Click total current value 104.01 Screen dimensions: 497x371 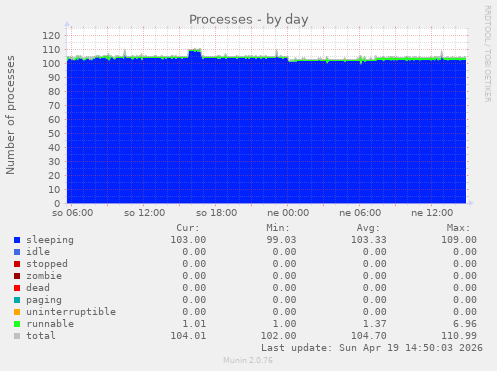(x=188, y=336)
